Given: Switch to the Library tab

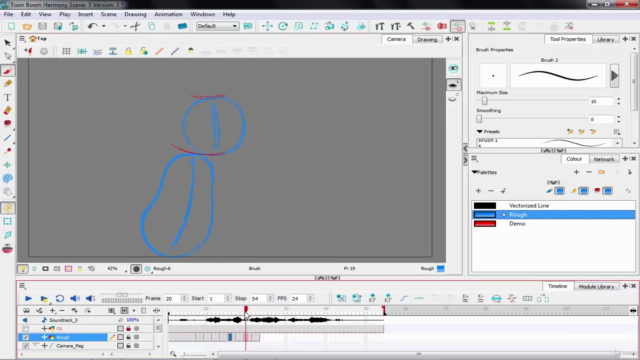Looking at the screenshot, I should point(605,40).
